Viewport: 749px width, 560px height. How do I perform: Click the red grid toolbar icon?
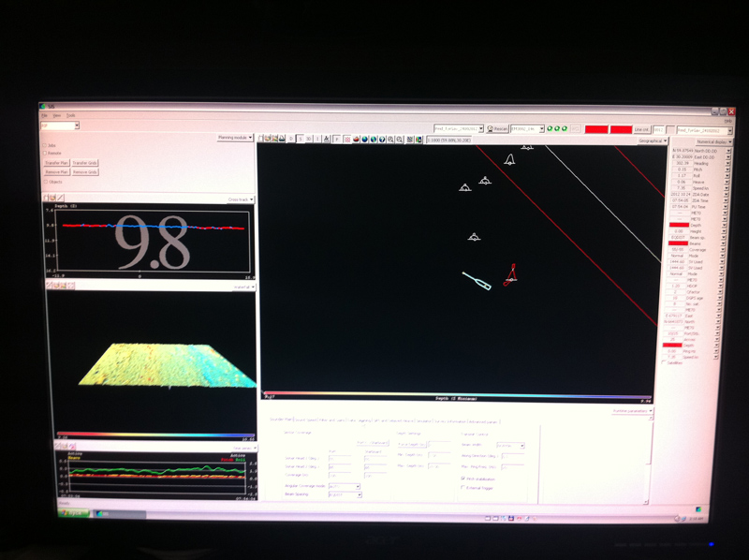coord(347,140)
